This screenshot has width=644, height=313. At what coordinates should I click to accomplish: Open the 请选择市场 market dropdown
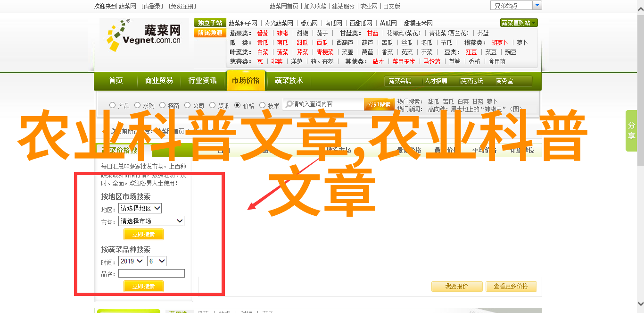click(151, 221)
